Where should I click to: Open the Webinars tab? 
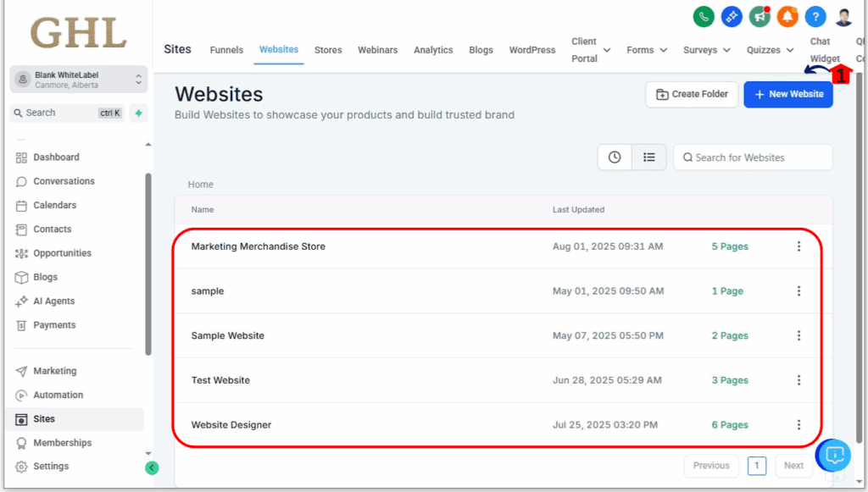coord(377,50)
